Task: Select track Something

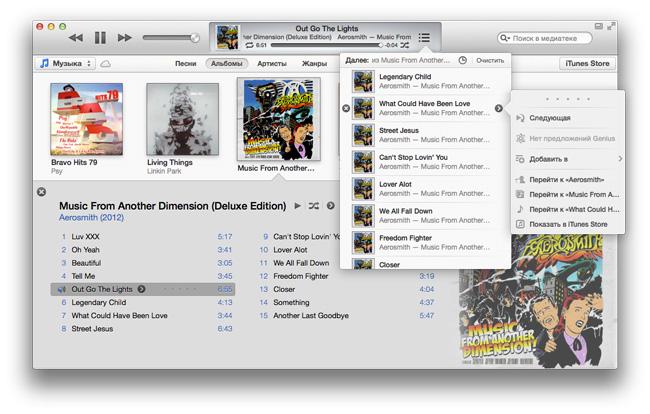Action: [346, 303]
